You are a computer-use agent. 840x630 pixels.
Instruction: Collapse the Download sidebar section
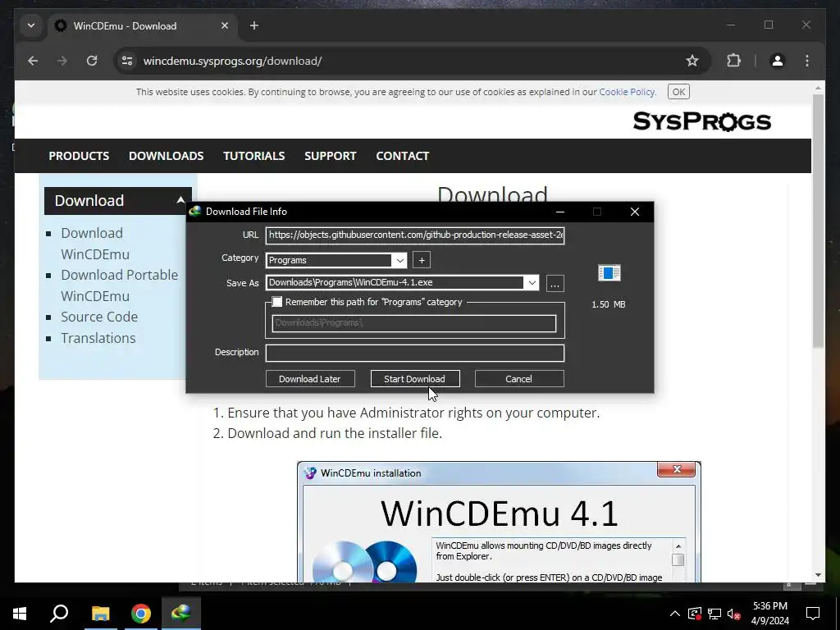tap(180, 200)
